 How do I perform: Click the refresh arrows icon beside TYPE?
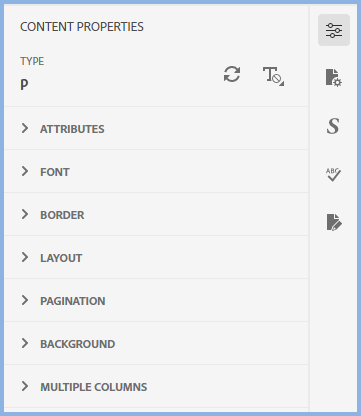pyautogui.click(x=232, y=74)
